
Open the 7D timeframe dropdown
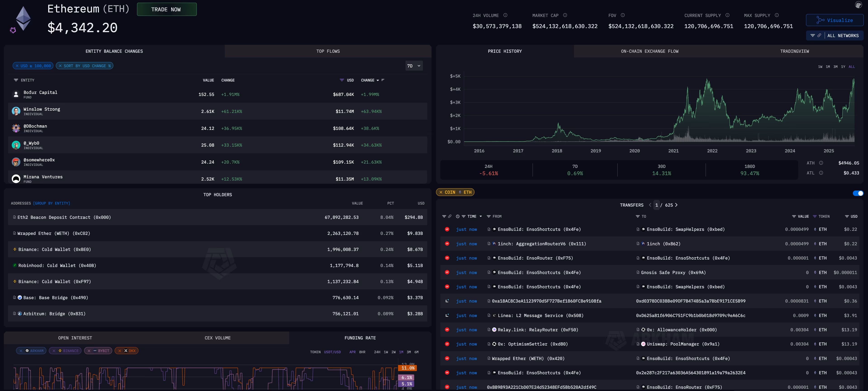(414, 66)
